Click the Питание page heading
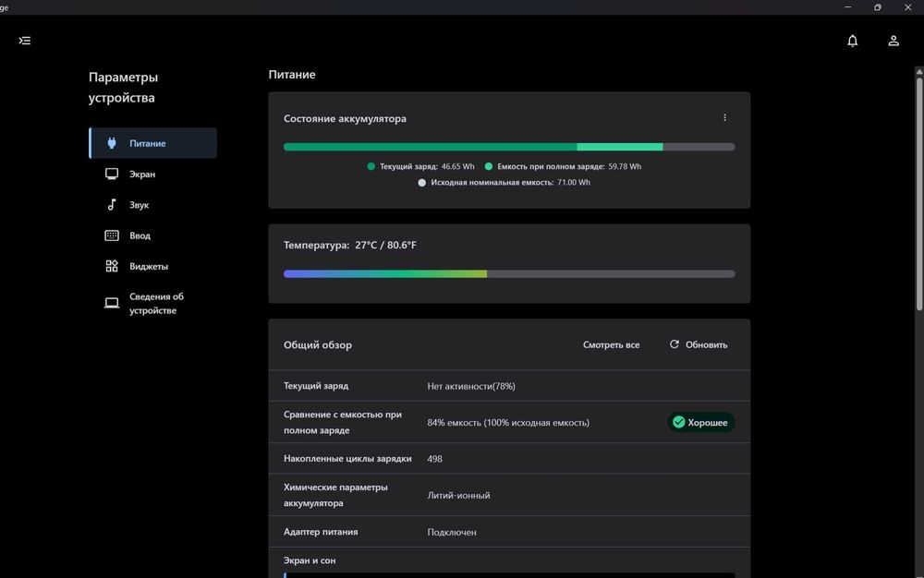 tap(292, 75)
